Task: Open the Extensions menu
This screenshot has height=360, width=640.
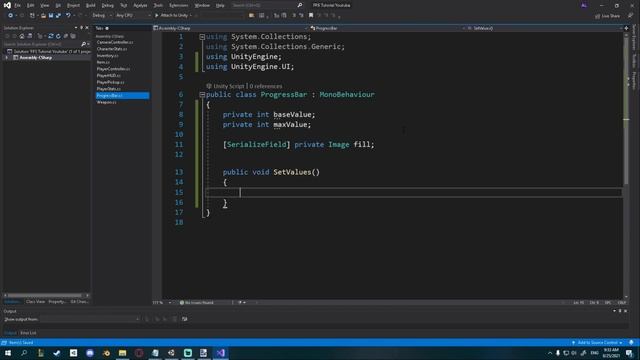Action: [178, 5]
